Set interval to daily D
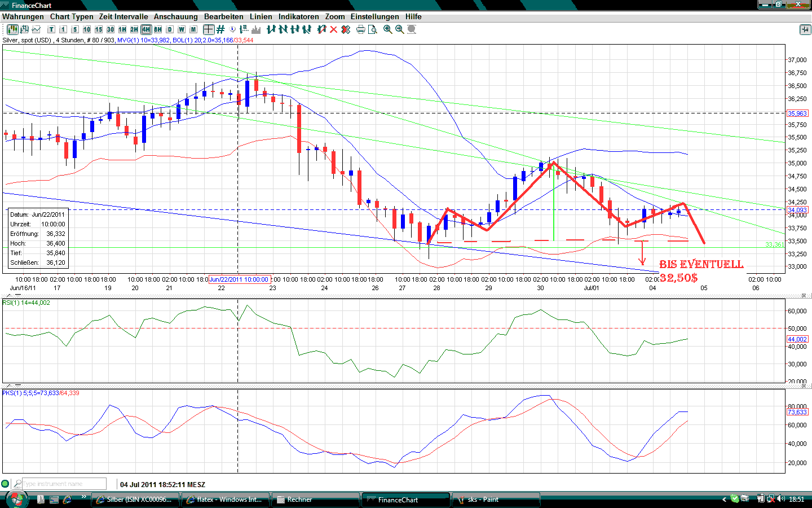Screen dimensions: 812x508 [170, 29]
